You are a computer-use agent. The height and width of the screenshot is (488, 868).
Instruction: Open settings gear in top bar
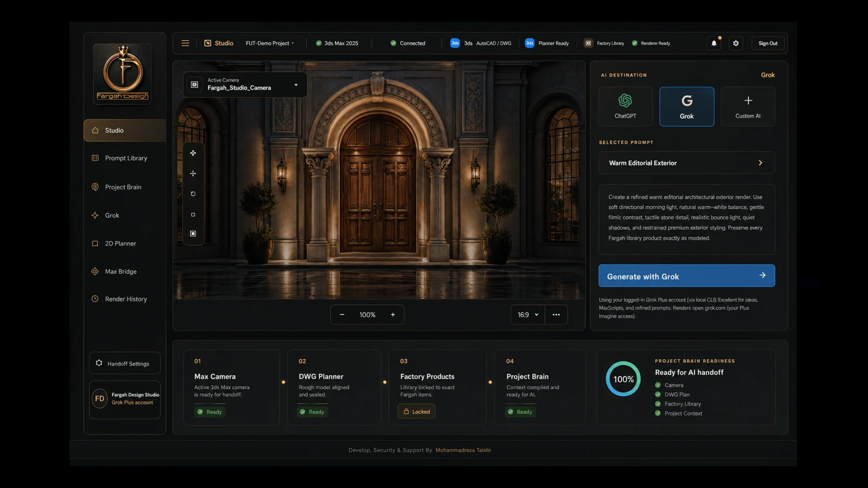tap(736, 43)
